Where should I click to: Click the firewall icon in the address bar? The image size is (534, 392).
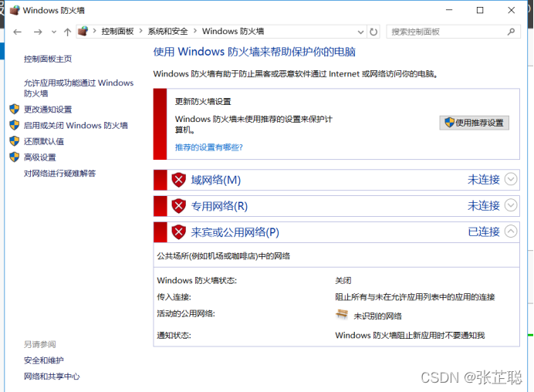point(83,32)
